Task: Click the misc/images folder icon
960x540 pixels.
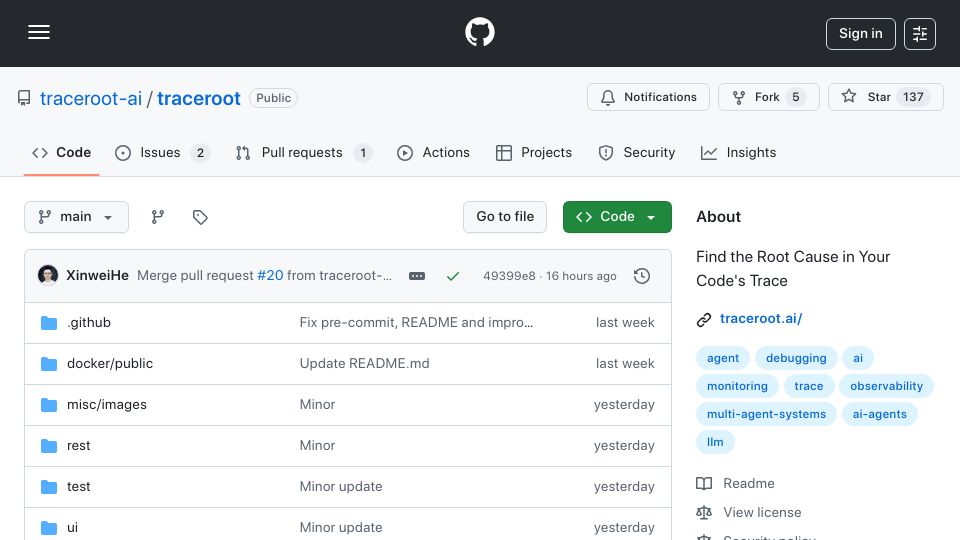Action: click(48, 405)
